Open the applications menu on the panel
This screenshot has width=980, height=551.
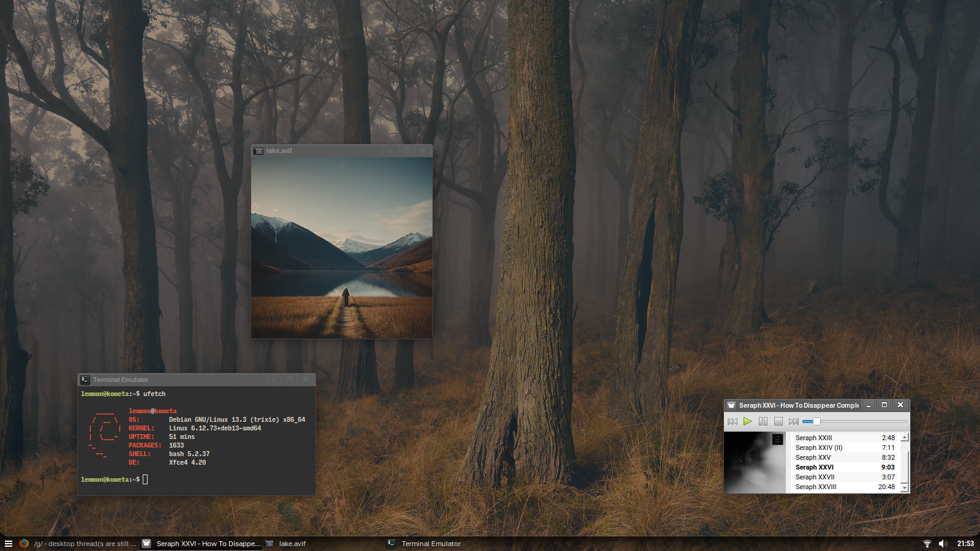[9, 544]
